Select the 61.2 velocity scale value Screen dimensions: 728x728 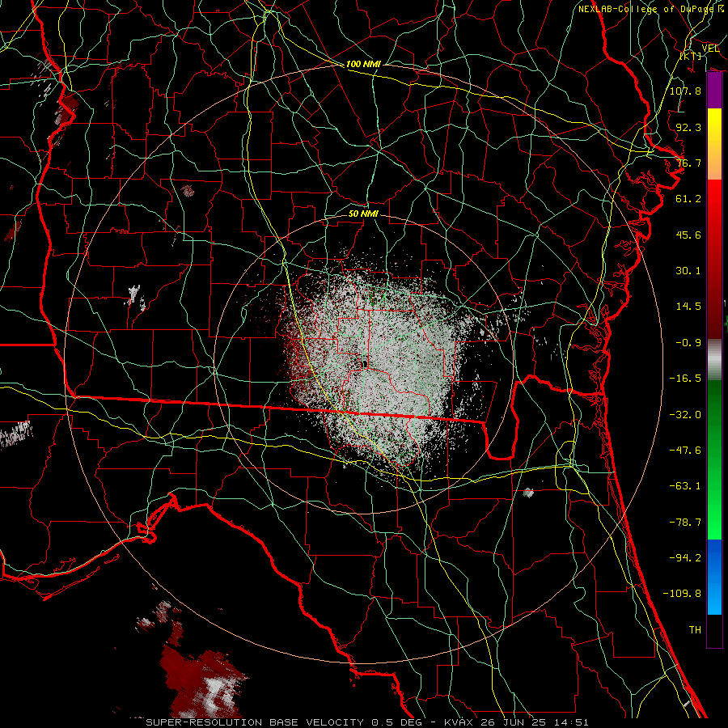coord(688,199)
